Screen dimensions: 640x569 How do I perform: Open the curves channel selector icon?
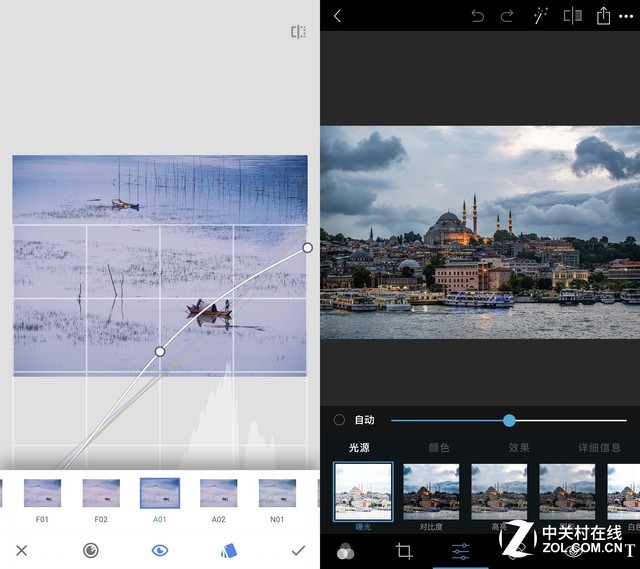[91, 551]
